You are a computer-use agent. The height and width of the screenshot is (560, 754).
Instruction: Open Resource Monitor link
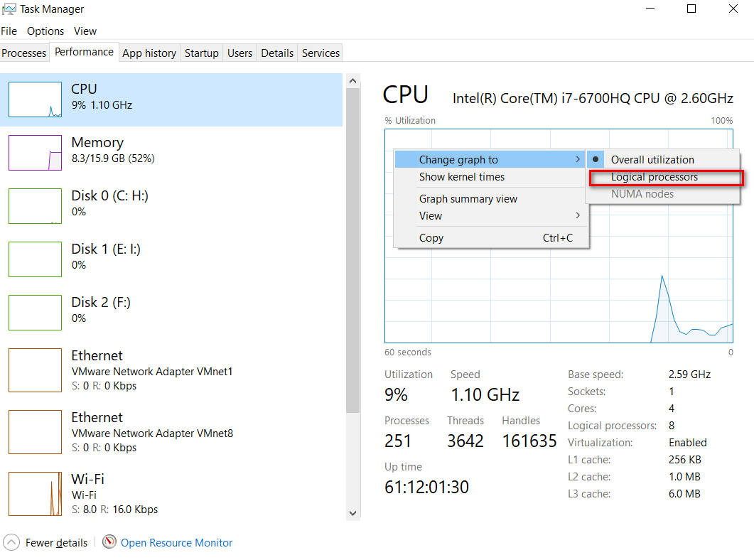(176, 542)
